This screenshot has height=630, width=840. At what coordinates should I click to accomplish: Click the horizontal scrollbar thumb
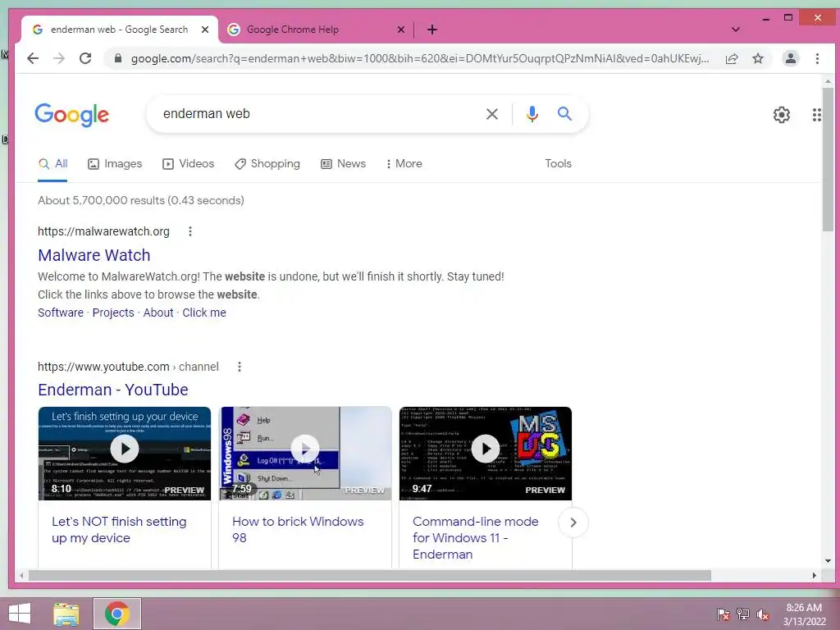tap(370, 575)
